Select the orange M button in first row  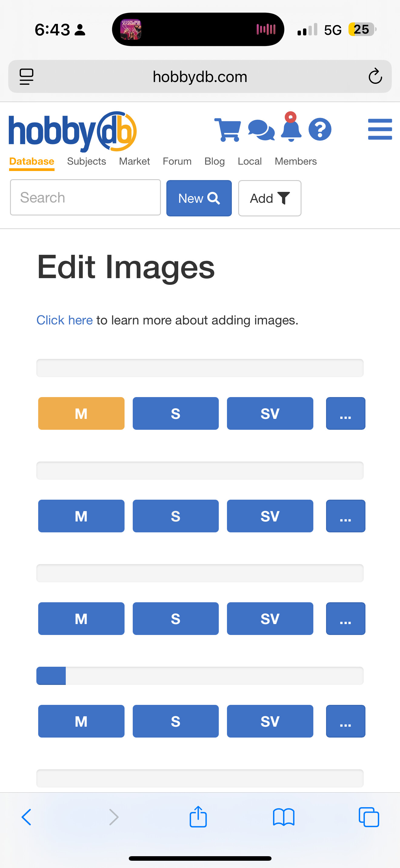point(81,413)
